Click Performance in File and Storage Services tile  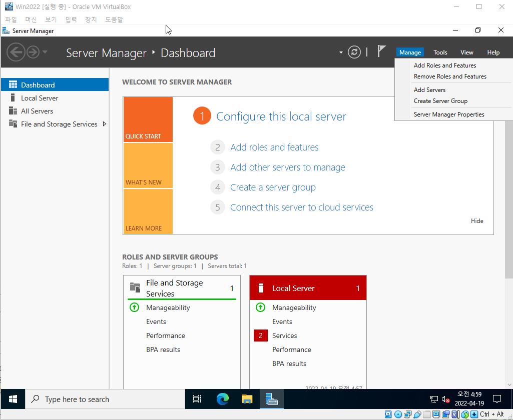coord(166,335)
